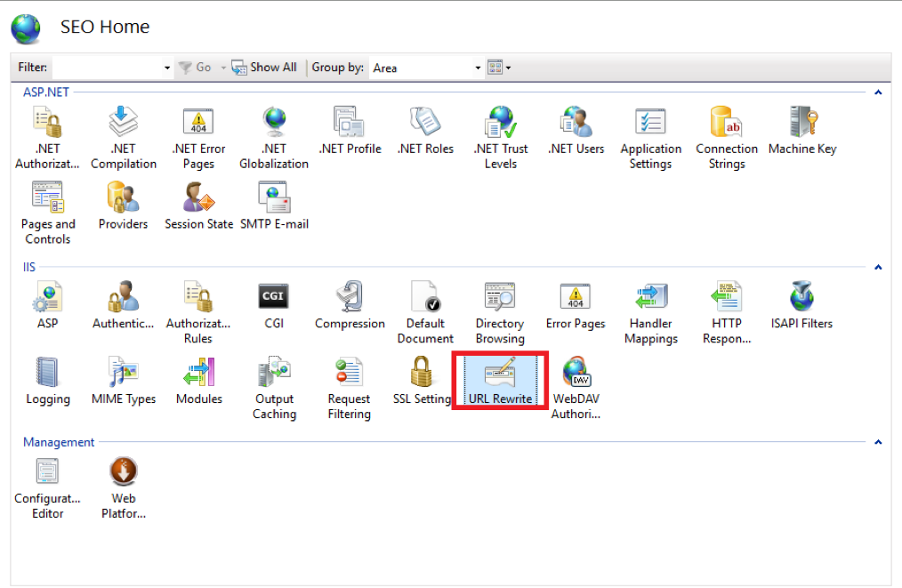This screenshot has height=588, width=902.
Task: Open Default Document feature
Action: pos(425,312)
